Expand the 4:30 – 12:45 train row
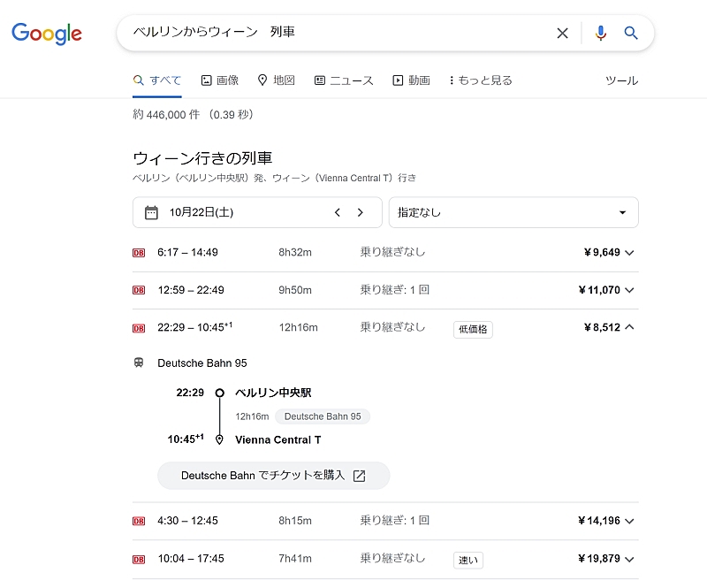 (385, 521)
